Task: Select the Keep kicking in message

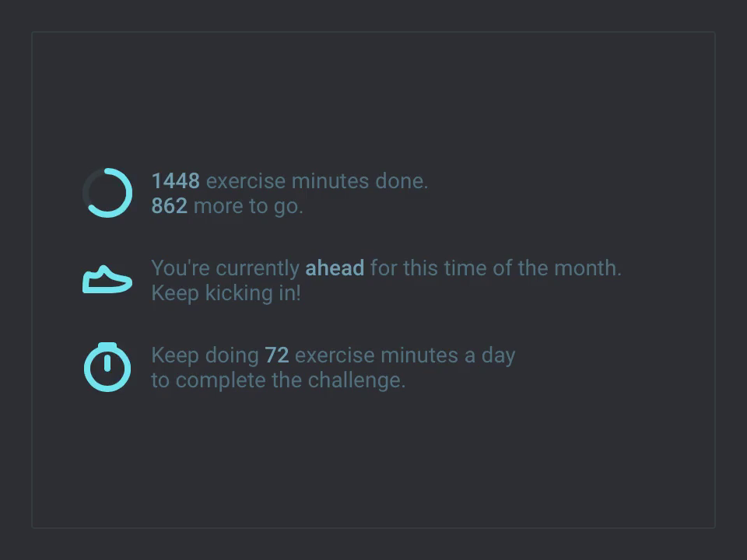Action: [226, 293]
